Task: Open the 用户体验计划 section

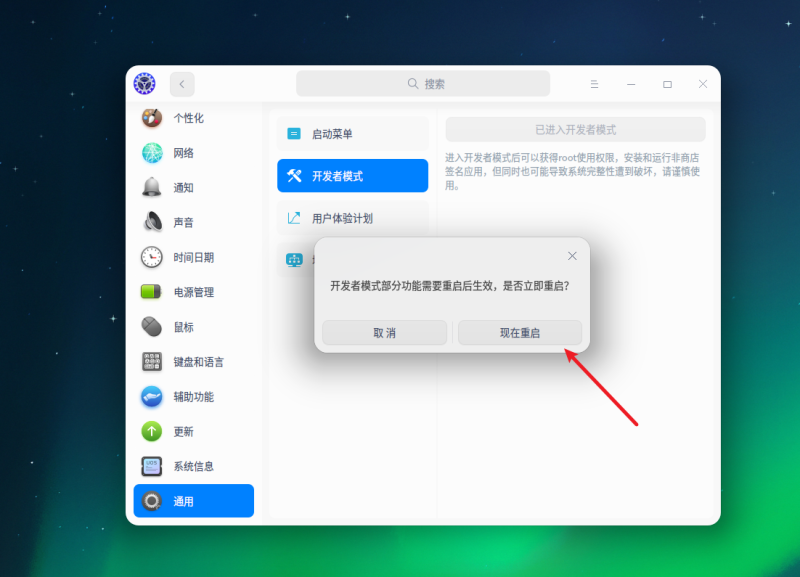Action: [x=353, y=218]
